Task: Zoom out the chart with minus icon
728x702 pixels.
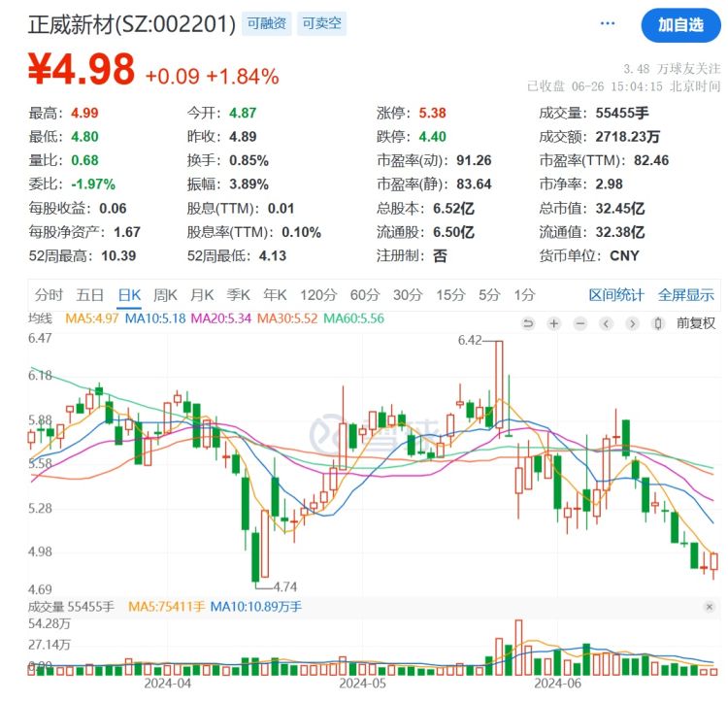Action: tap(579, 323)
